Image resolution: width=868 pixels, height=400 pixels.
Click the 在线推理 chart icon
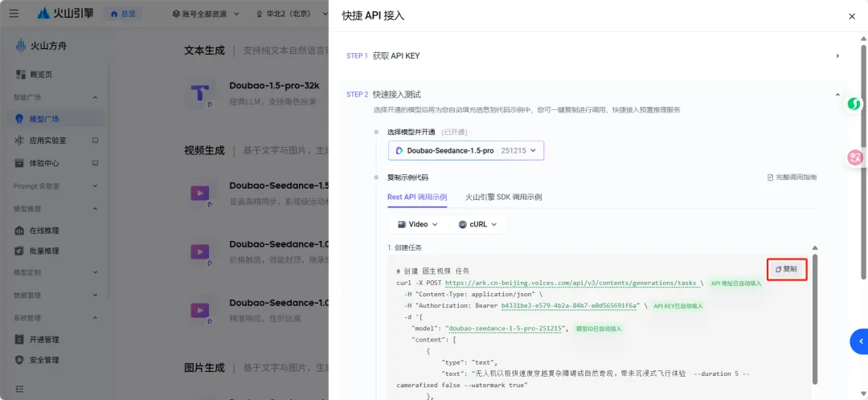click(20, 231)
